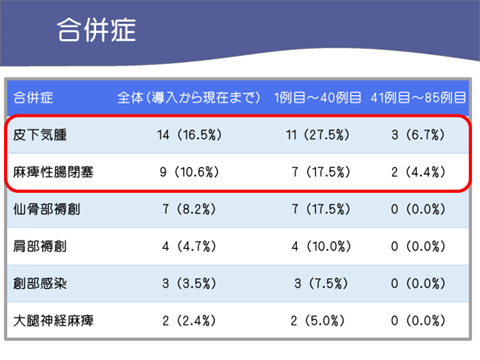
Task: Click the slide title 合併症
Action: (96, 30)
